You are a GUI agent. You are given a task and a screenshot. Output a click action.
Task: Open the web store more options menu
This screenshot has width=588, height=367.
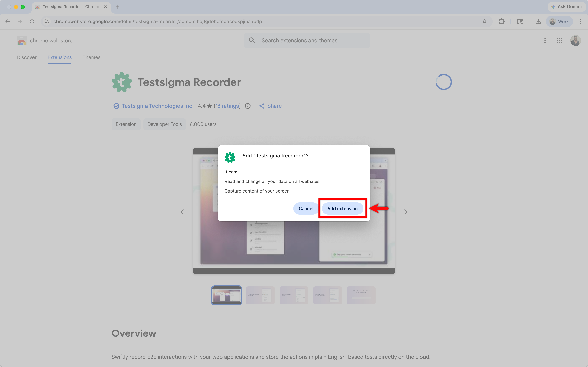coord(545,40)
